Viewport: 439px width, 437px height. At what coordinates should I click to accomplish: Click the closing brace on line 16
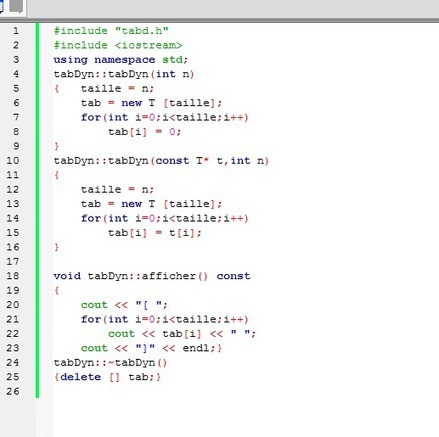pyautogui.click(x=57, y=247)
